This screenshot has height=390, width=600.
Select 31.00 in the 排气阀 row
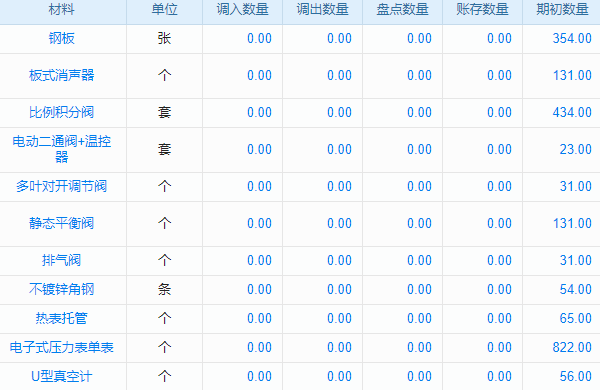[x=576, y=261]
